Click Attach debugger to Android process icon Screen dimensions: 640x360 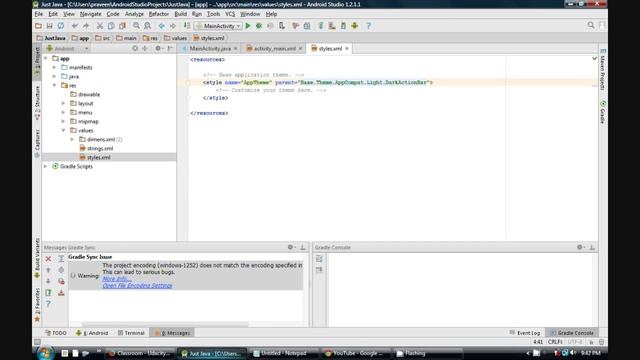click(x=282, y=26)
